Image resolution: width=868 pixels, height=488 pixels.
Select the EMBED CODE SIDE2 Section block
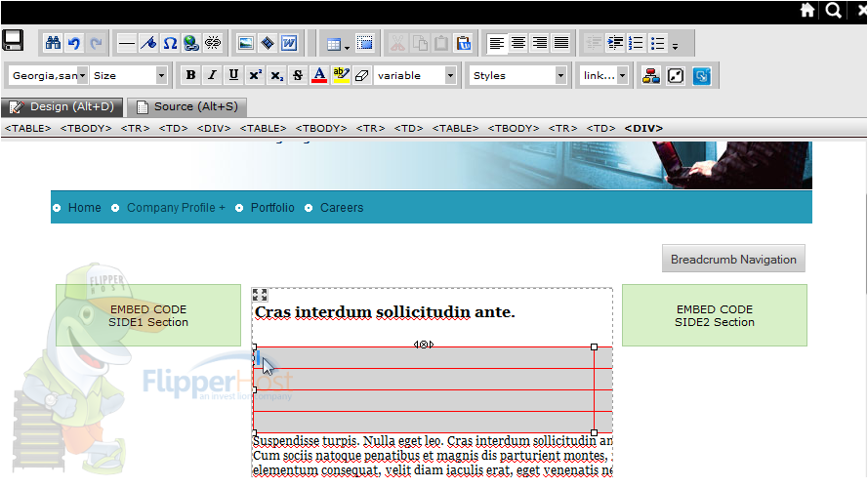(714, 315)
